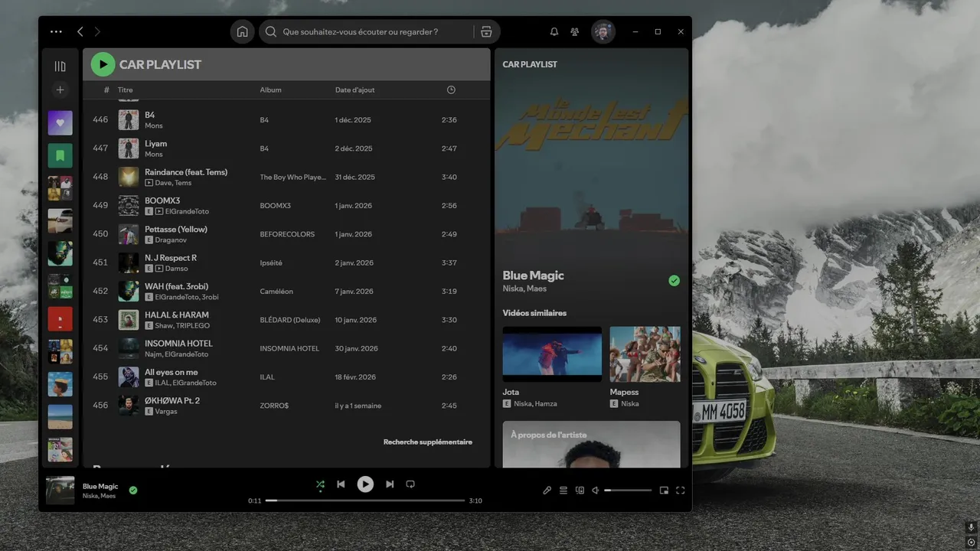Sort by duration clock icon
The width and height of the screenshot is (980, 551).
coord(451,90)
